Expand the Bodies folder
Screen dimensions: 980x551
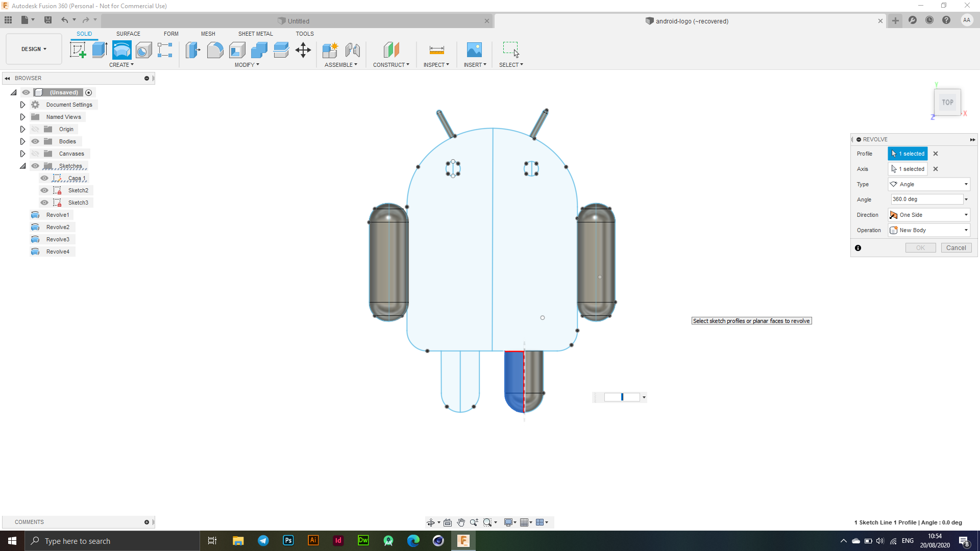click(x=22, y=141)
